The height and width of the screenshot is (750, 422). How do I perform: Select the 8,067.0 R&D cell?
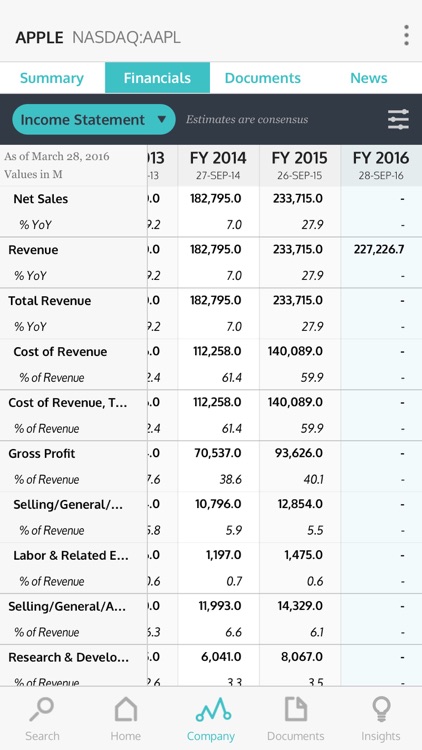point(303,657)
